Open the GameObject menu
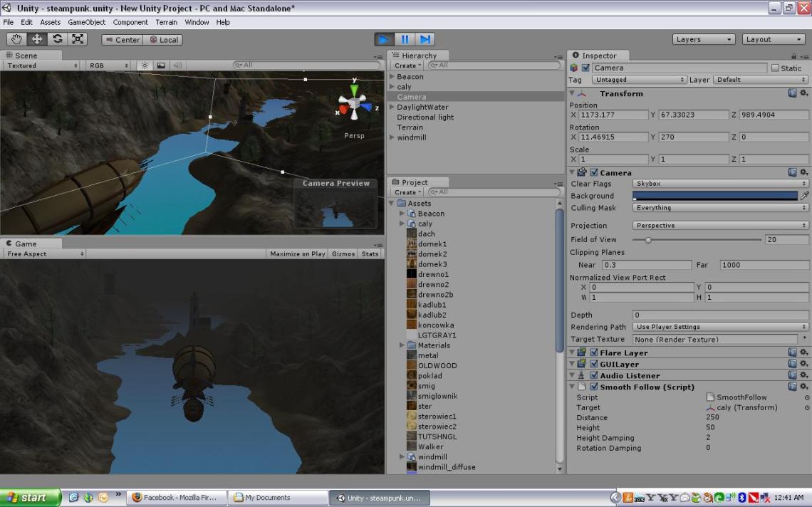Viewport: 812px width, 507px height. (x=86, y=22)
